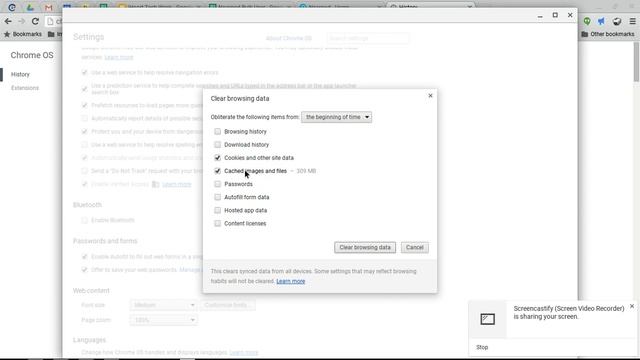Uncheck Cookies and other site data
The width and height of the screenshot is (640, 360).
218,158
